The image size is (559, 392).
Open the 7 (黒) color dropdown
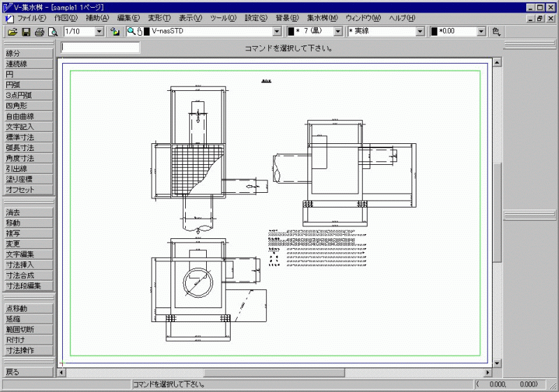[x=338, y=31]
